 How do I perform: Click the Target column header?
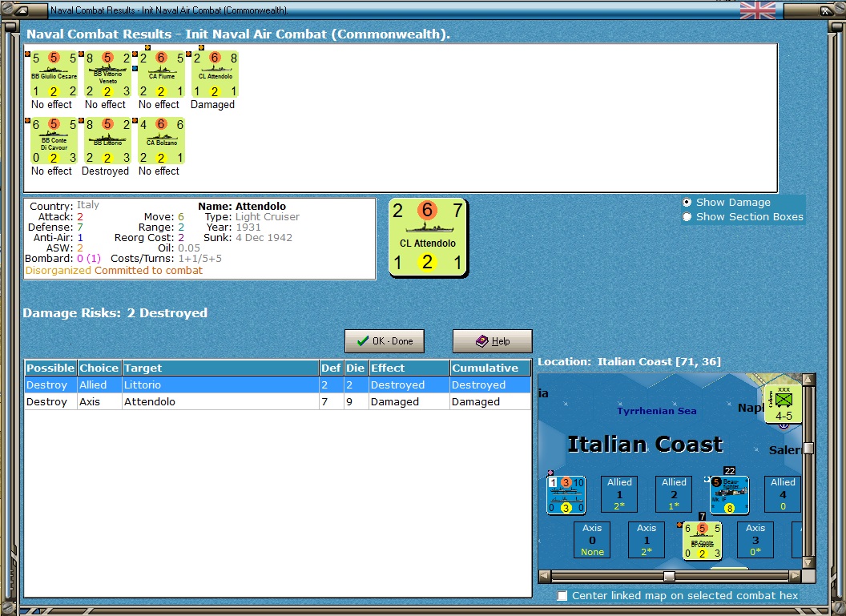click(220, 368)
